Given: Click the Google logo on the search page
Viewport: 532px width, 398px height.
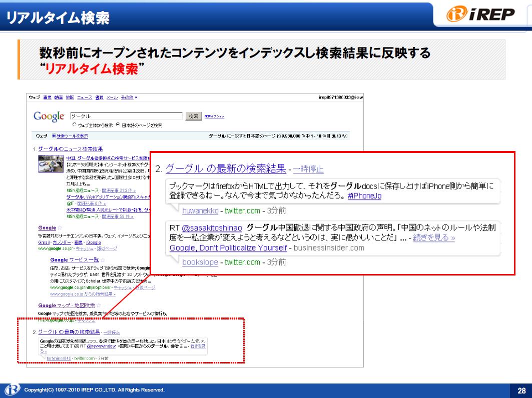Looking at the screenshot, I should coord(49,116).
